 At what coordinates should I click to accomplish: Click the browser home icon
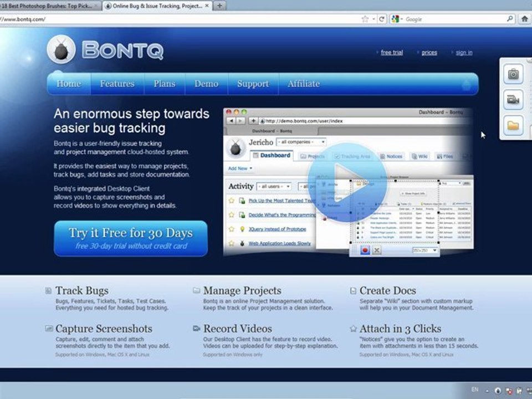tap(525, 19)
